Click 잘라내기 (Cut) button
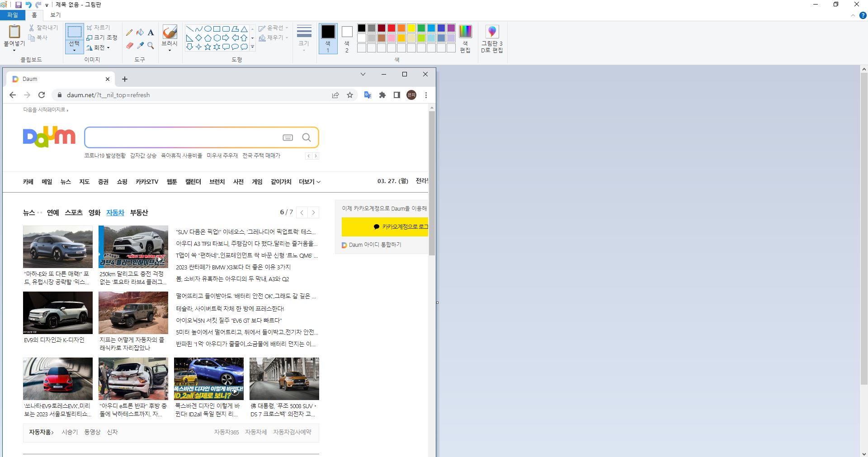The width and height of the screenshot is (868, 457). coord(43,28)
